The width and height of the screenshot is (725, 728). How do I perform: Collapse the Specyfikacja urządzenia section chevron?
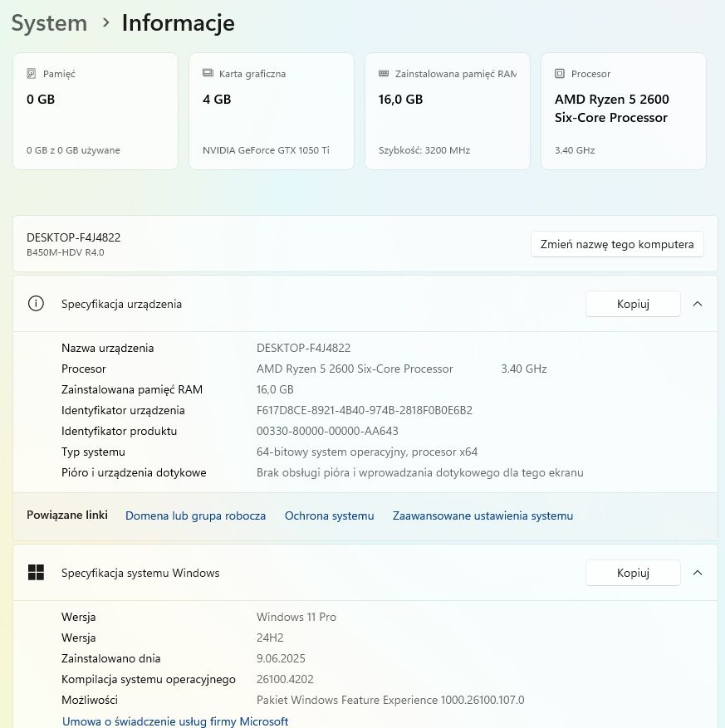pyautogui.click(x=697, y=304)
